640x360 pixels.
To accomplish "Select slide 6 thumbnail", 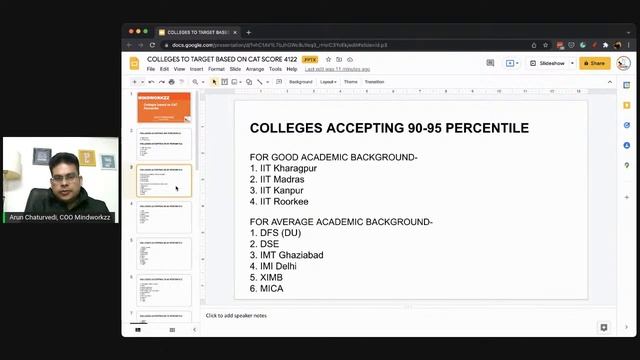I will click(x=164, y=291).
